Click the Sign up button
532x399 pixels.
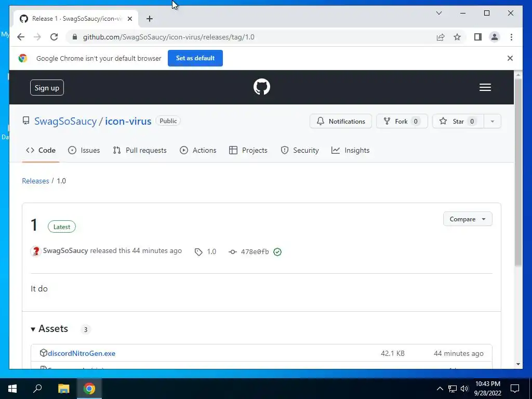(47, 87)
